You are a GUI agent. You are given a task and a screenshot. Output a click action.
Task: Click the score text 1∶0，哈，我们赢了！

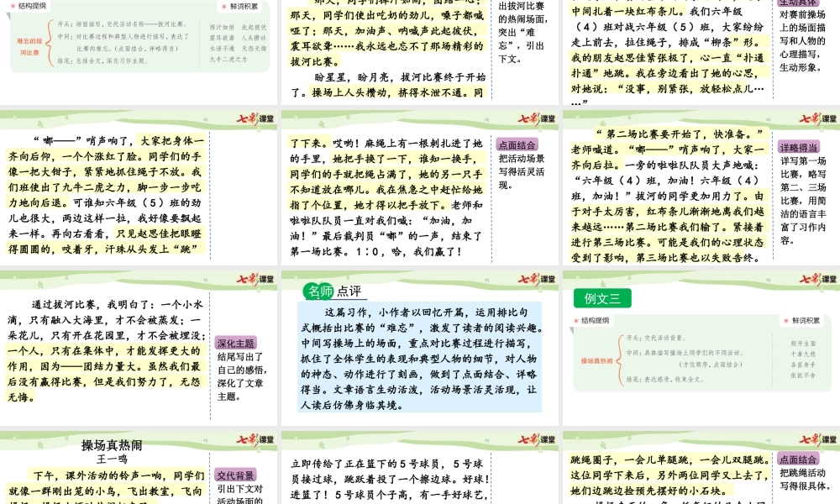pos(407,251)
